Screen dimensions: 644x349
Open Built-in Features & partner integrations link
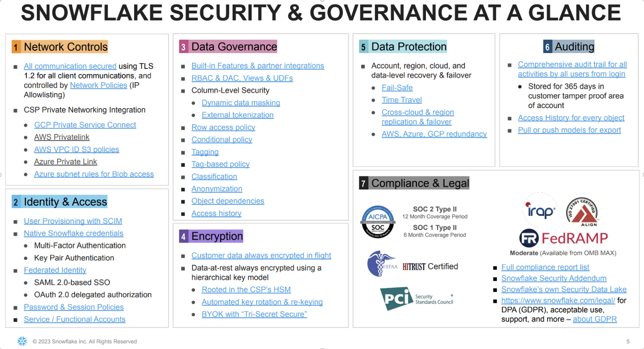tap(258, 66)
